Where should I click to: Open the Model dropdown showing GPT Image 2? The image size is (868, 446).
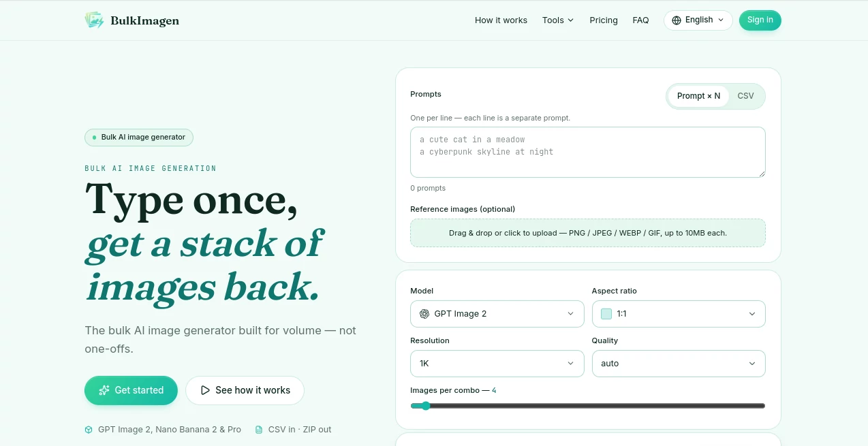497,314
